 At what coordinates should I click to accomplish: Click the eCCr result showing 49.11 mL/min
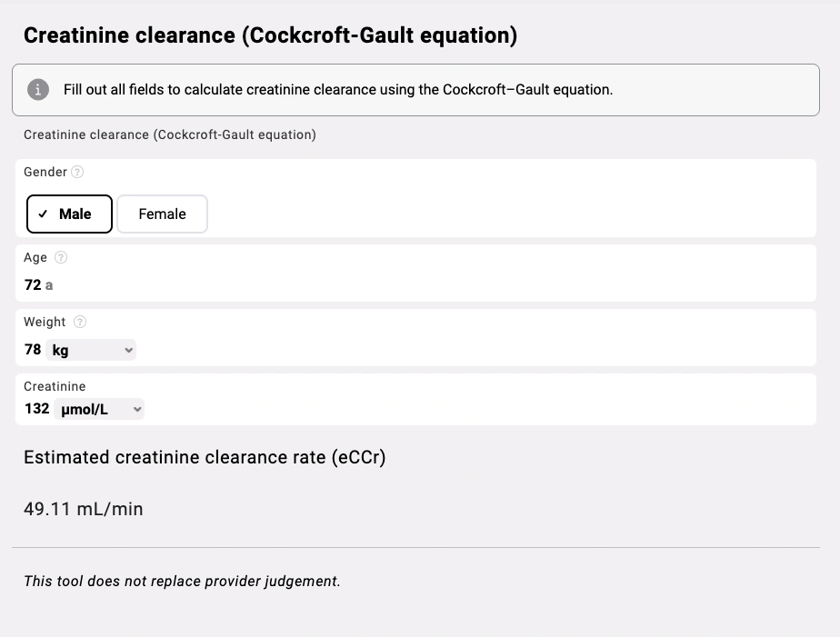pos(83,508)
